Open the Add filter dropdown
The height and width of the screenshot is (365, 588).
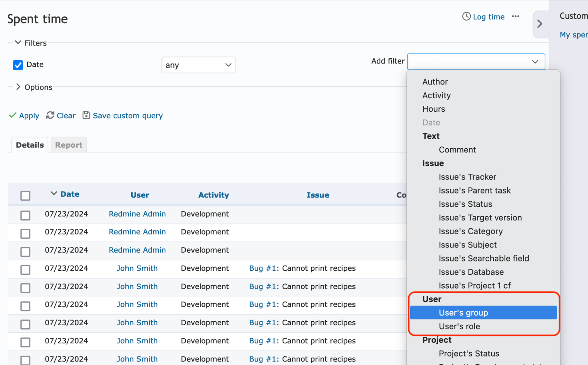coord(476,61)
